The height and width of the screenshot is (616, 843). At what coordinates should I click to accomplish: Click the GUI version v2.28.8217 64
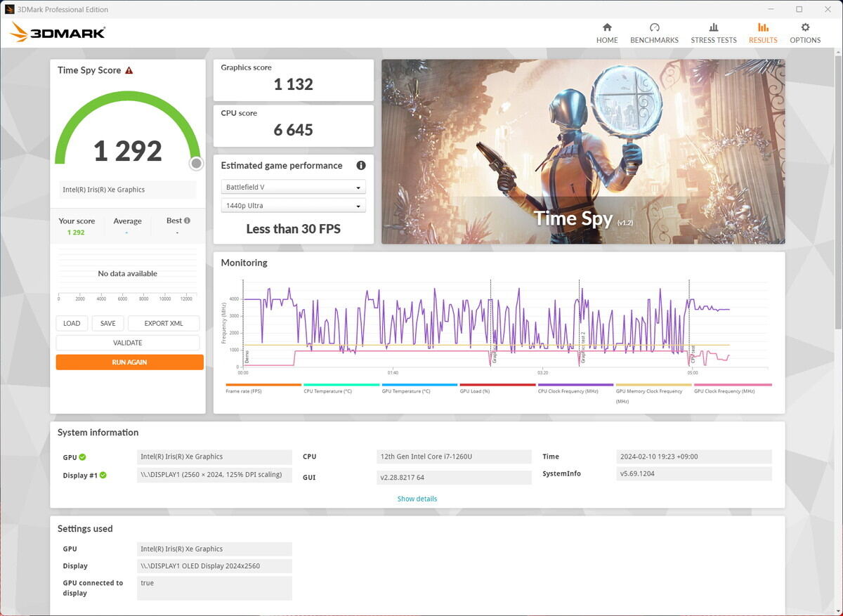454,478
